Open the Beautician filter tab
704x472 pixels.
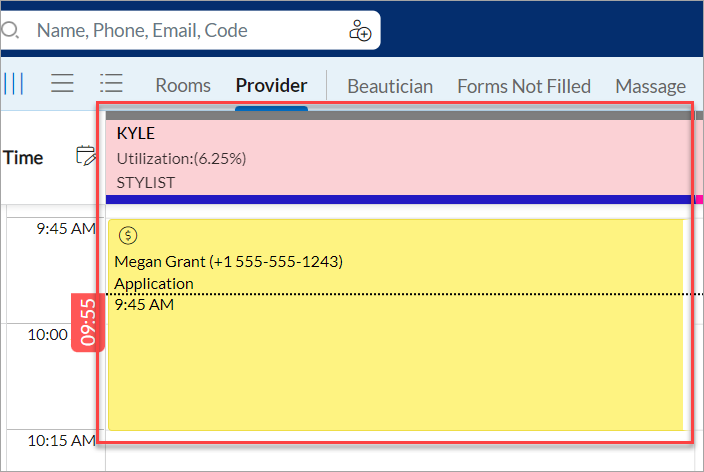coord(390,86)
